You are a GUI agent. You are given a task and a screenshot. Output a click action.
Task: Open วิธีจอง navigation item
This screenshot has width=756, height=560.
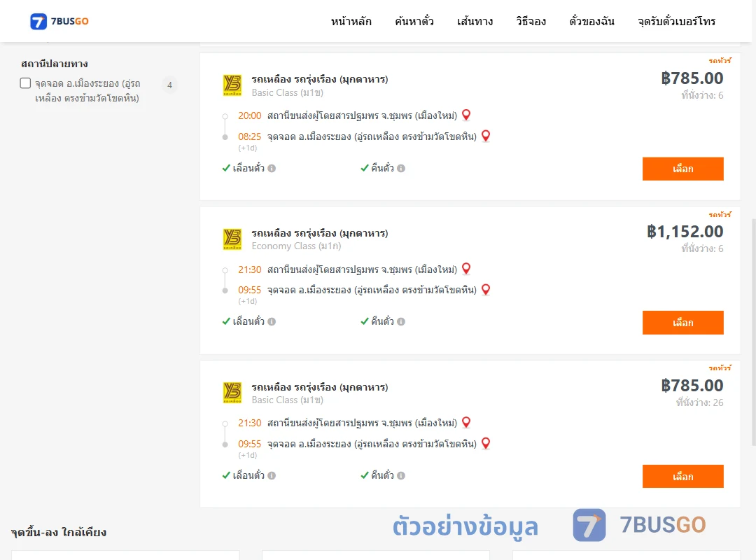click(x=531, y=21)
